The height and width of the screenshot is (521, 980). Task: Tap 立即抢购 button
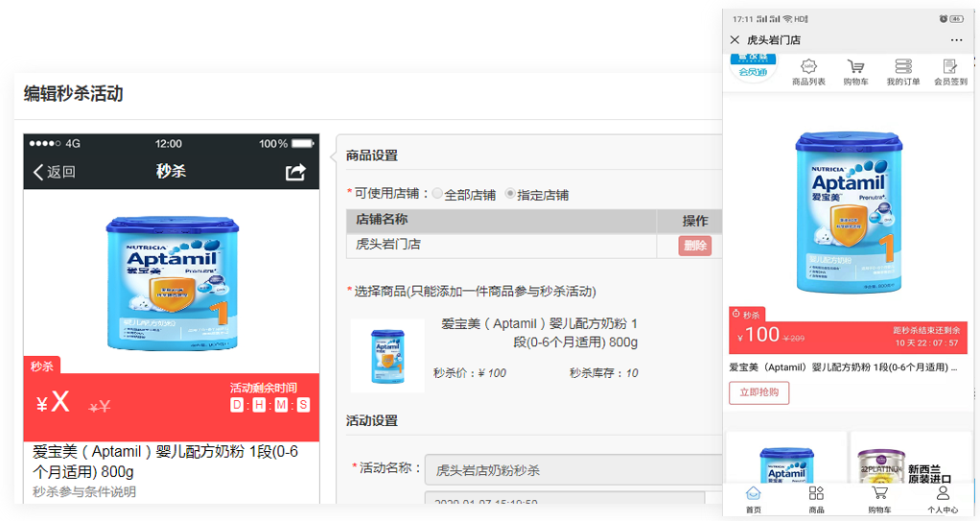[758, 392]
